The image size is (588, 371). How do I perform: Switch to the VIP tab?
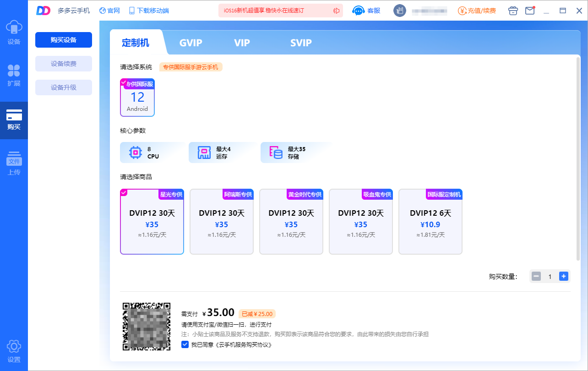pos(242,43)
